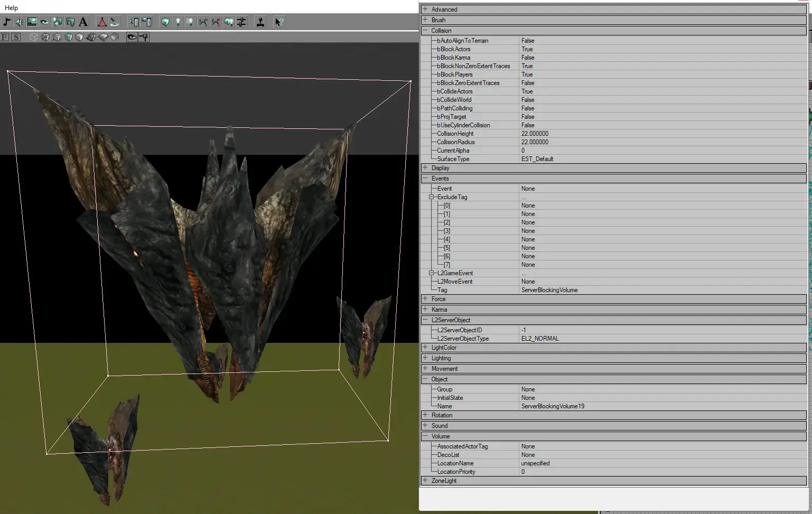Click the CollisionRadius value field
This screenshot has width=812, height=514.
(x=663, y=142)
